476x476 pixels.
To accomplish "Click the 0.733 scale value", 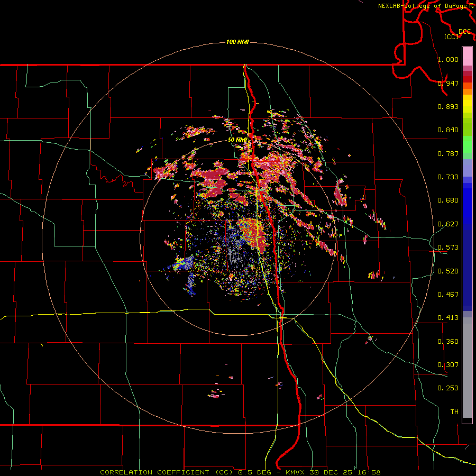I will tap(448, 177).
